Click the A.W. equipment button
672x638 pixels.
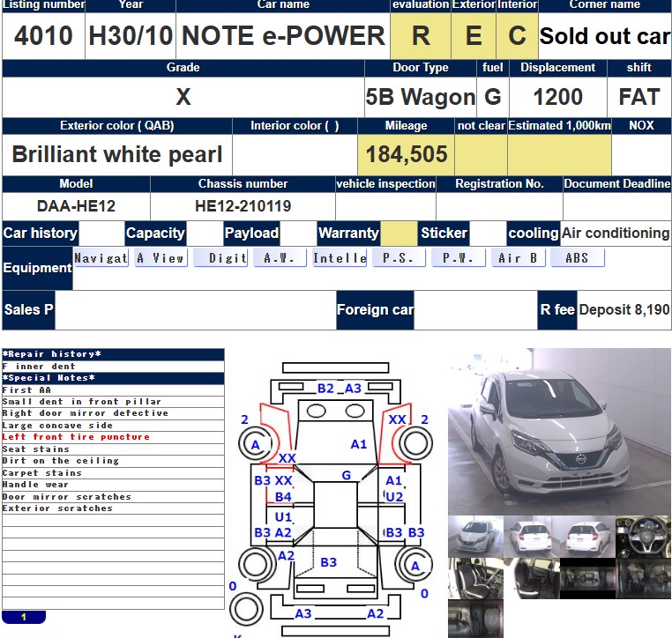pyautogui.click(x=280, y=258)
